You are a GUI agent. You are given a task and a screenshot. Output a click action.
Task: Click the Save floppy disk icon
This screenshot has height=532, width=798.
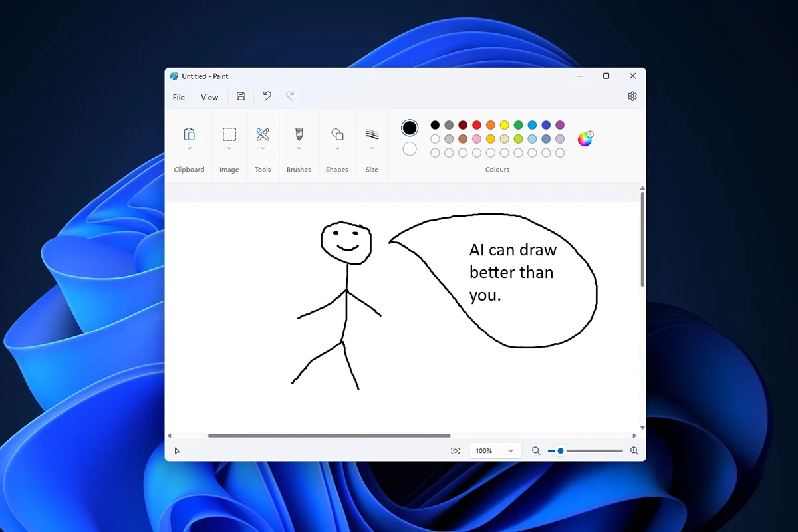(x=241, y=96)
